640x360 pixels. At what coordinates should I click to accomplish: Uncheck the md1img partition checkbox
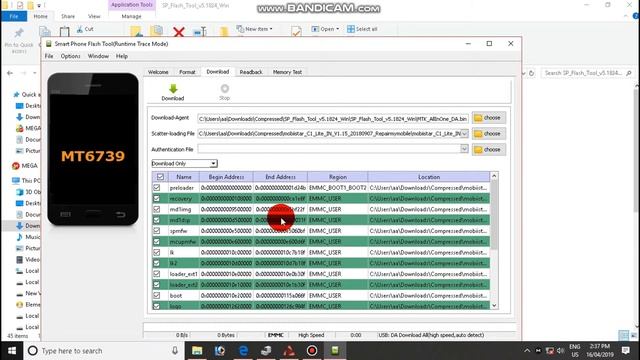(157, 209)
